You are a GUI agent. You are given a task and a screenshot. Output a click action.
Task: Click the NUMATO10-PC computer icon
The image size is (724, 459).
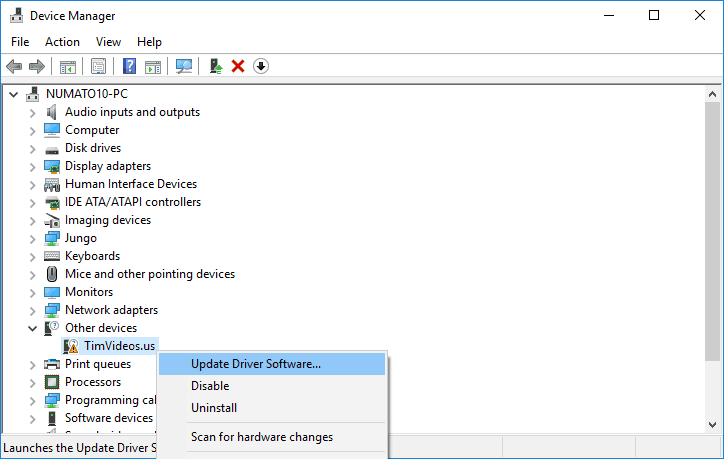tap(33, 94)
